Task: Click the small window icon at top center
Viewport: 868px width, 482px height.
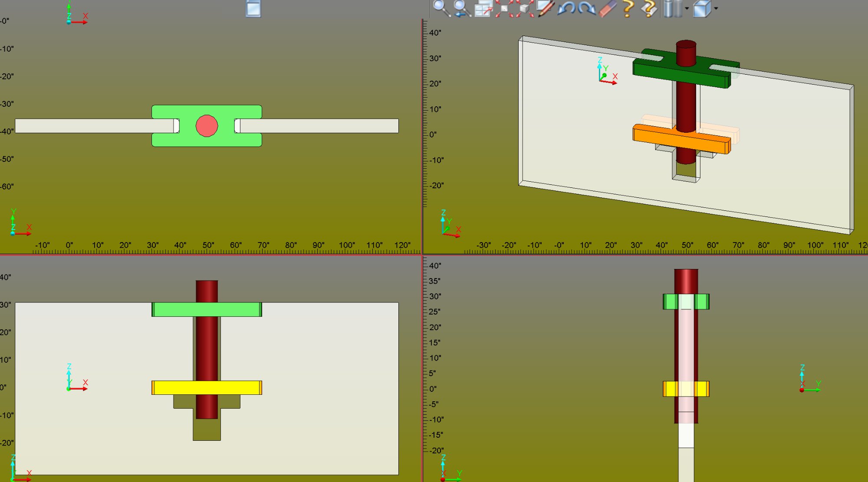Action: coord(253,9)
